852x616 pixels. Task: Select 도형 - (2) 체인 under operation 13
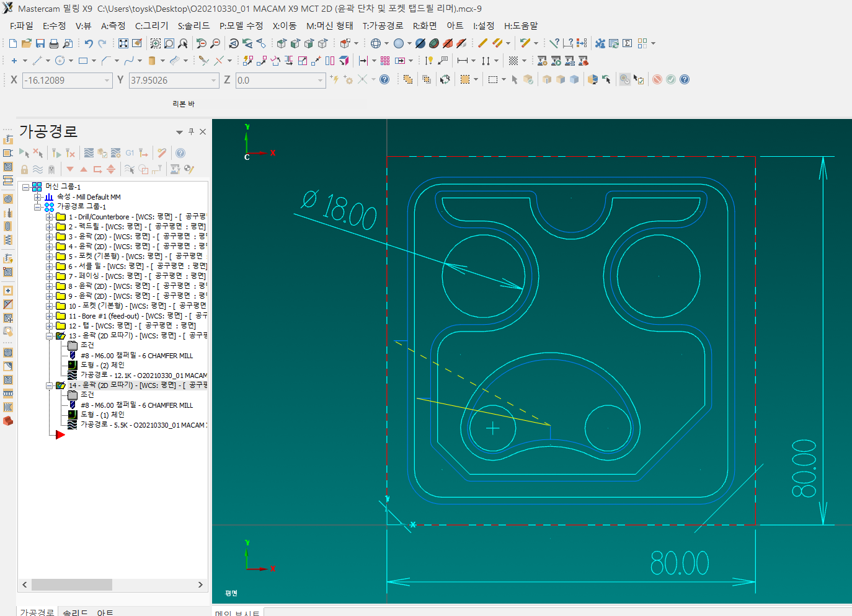click(x=102, y=366)
